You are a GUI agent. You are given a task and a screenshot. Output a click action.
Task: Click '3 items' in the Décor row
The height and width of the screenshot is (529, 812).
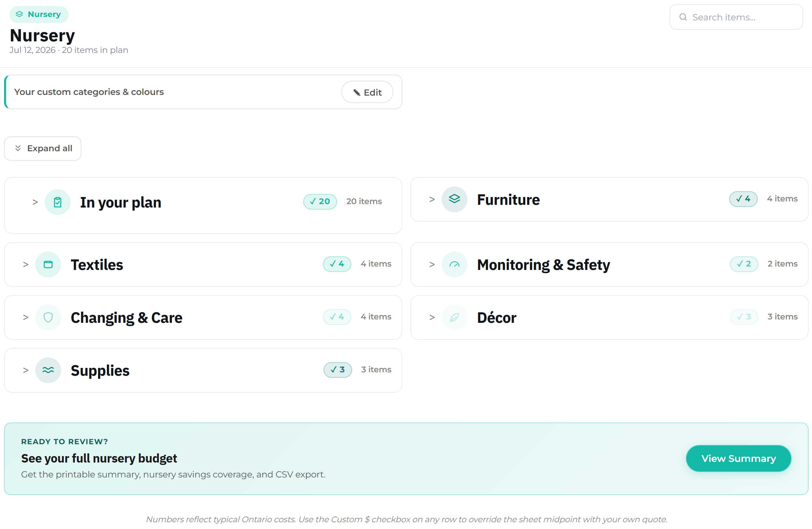tap(782, 316)
